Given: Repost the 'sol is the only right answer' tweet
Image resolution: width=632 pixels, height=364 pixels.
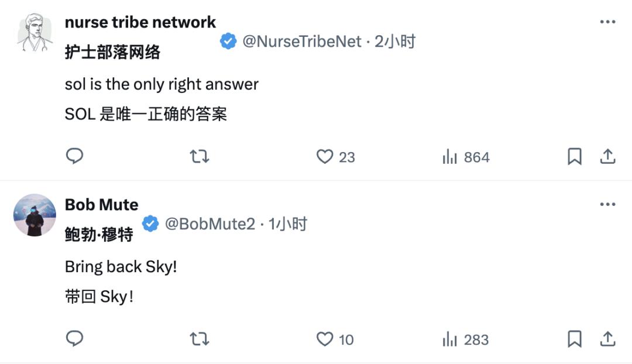Looking at the screenshot, I should click(200, 156).
